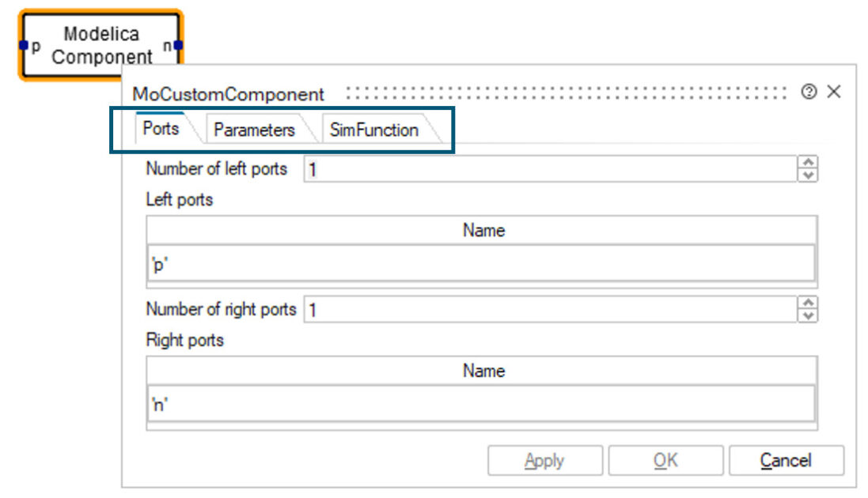Decrease number of left ports
Image resolution: width=868 pixels, height=498 pixels.
tap(808, 175)
